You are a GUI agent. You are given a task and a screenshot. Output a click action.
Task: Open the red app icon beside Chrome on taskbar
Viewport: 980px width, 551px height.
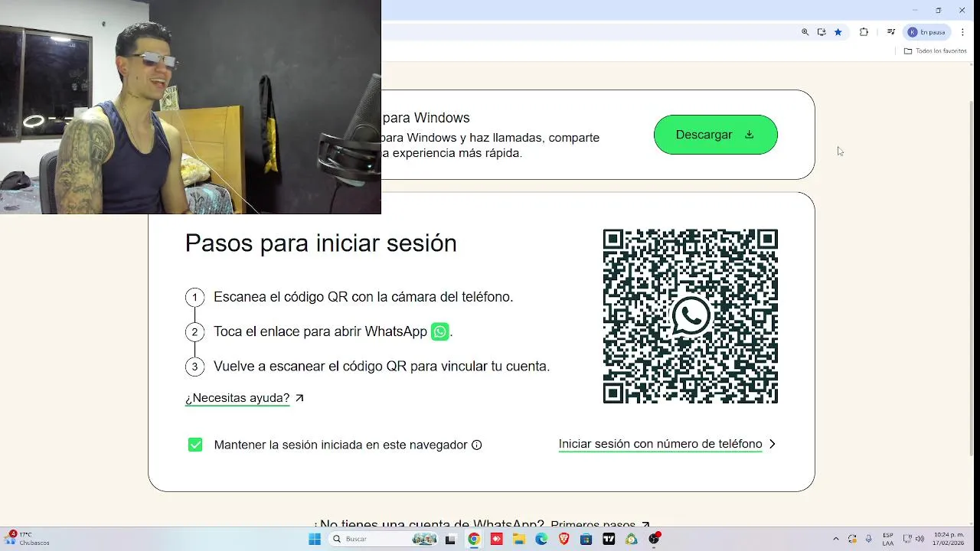point(496,539)
